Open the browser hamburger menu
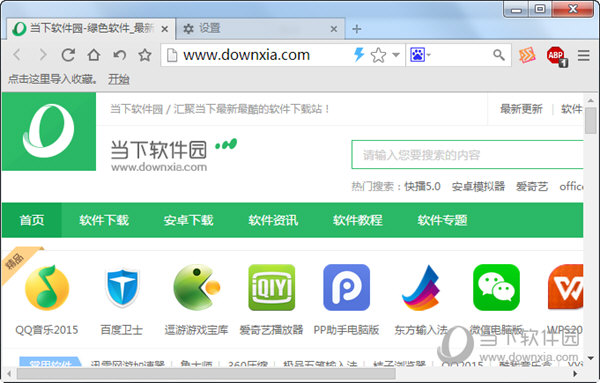Image resolution: width=600 pixels, height=383 pixels. [584, 55]
